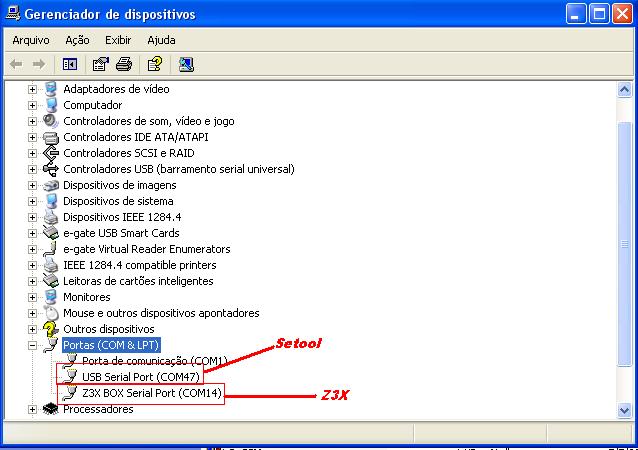Click the Outros dispositivos question mark icon
This screenshot has height=450, width=638.
(x=50, y=329)
